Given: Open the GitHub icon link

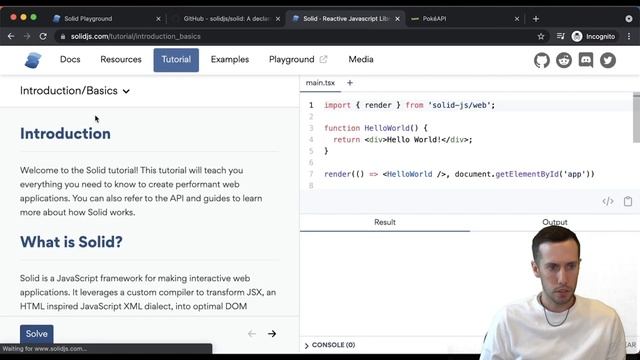Looking at the screenshot, I should 542,60.
